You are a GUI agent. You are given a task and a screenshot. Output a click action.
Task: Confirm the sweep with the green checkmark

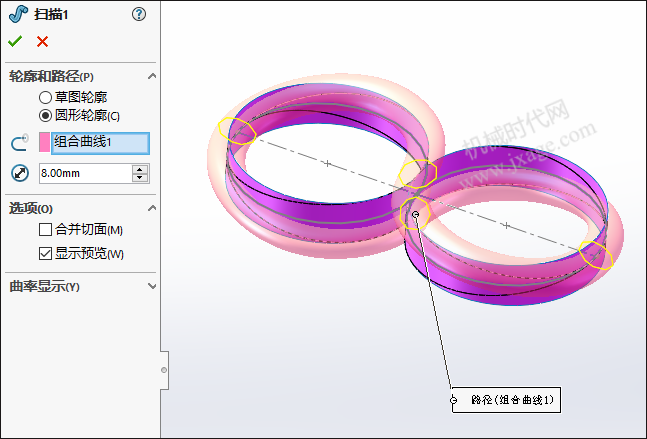coord(15,41)
